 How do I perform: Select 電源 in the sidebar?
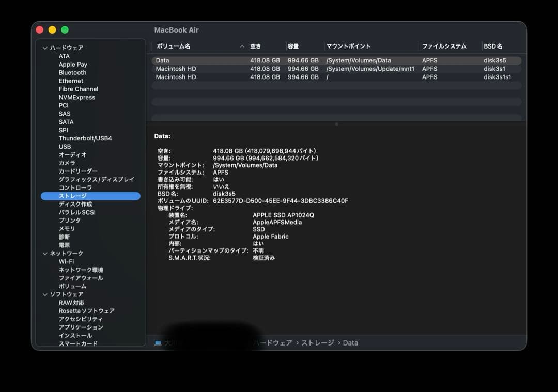(x=64, y=245)
